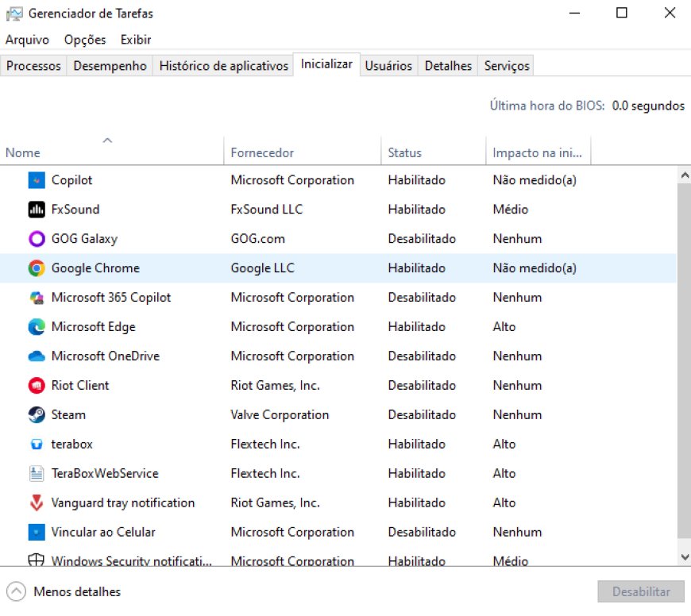Open the Detalhes tab

coord(448,66)
